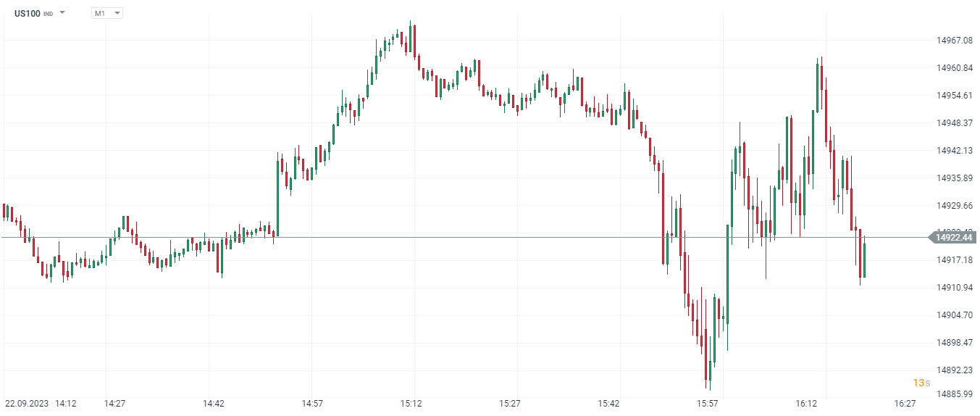This screenshot has height=416, width=980.
Task: Click the 14967.08 price axis label
Action: 953,41
